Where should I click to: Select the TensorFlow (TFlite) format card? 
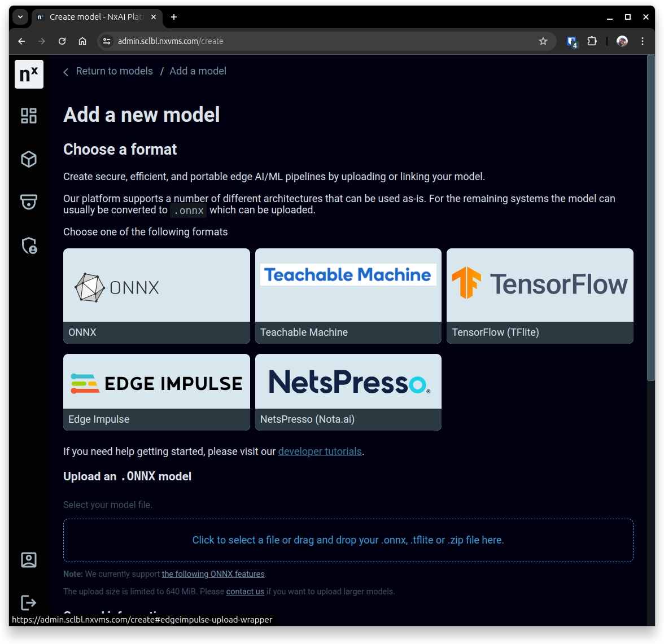(540, 296)
